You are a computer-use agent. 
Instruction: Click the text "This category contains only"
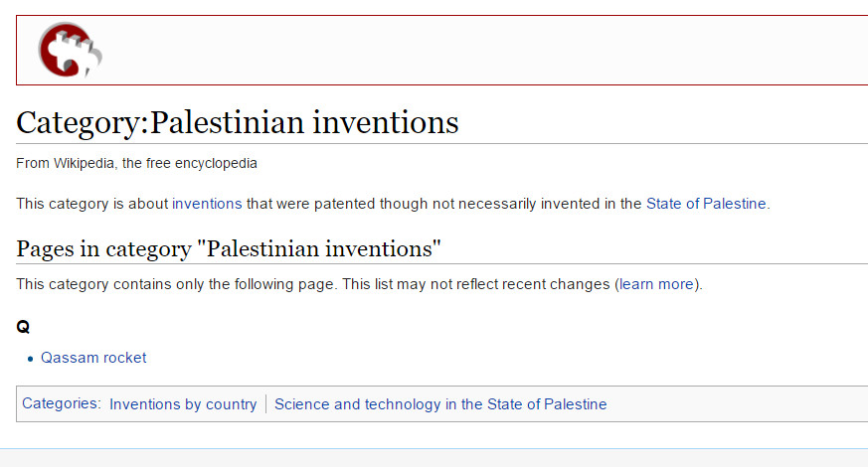coord(110,284)
